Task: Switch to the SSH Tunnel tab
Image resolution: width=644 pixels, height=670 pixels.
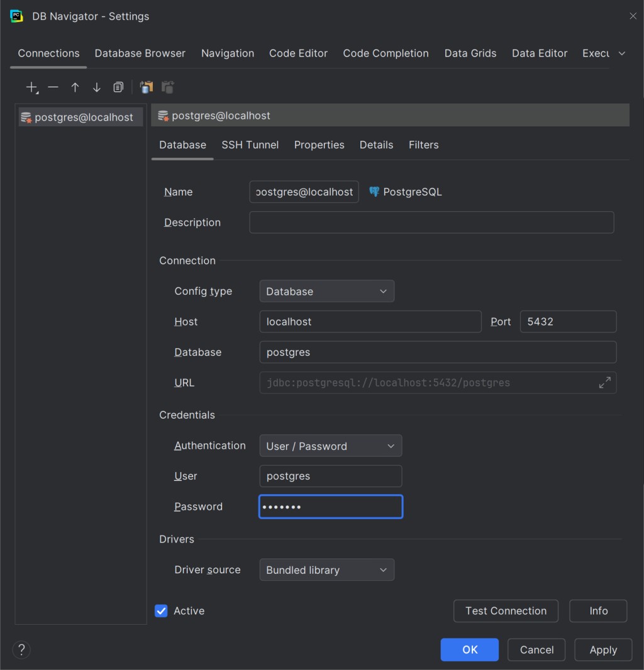Action: [250, 145]
